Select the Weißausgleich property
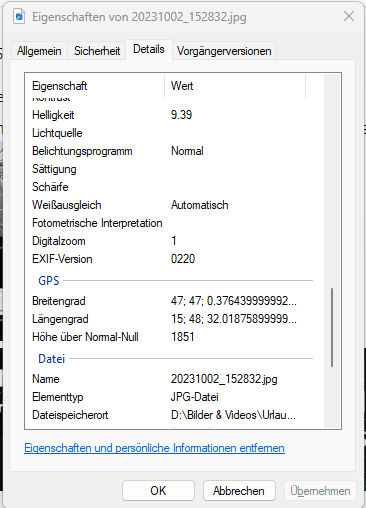 click(67, 205)
